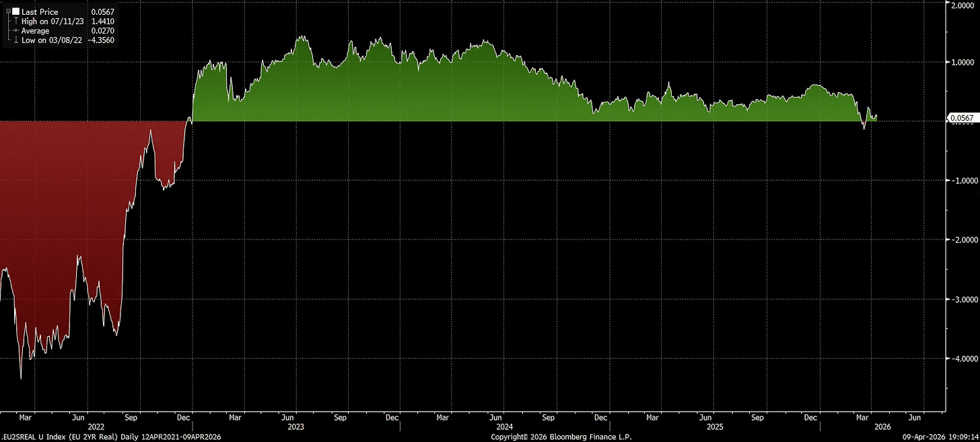This screenshot has width=980, height=442.
Task: Select the Average legend entry
Action: (35, 31)
